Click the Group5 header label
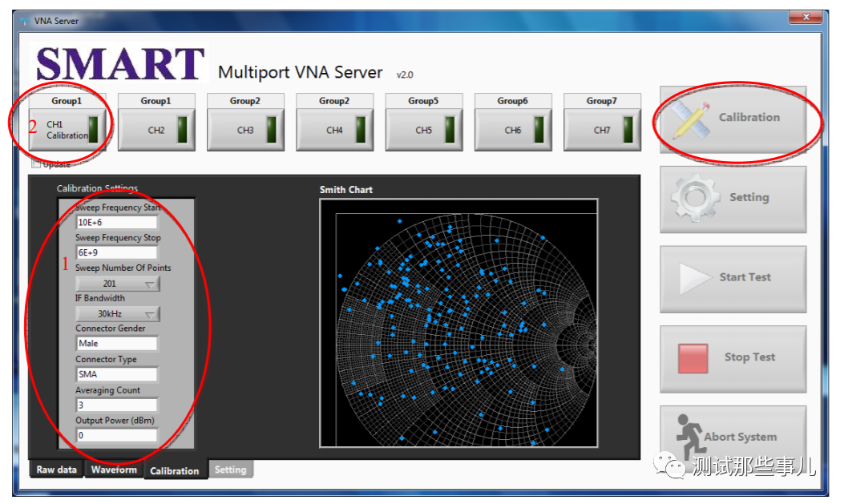844x504 pixels. pyautogui.click(x=424, y=101)
